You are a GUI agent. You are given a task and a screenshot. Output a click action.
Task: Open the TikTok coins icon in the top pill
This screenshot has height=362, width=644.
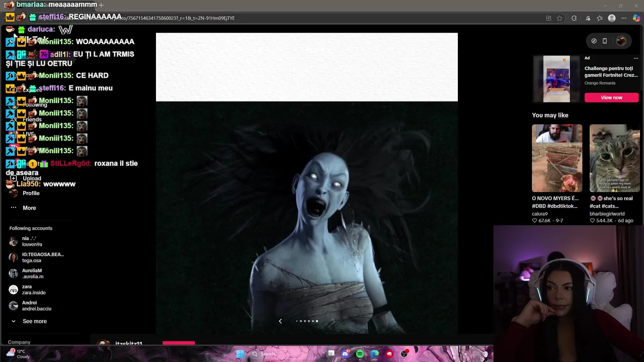click(594, 41)
